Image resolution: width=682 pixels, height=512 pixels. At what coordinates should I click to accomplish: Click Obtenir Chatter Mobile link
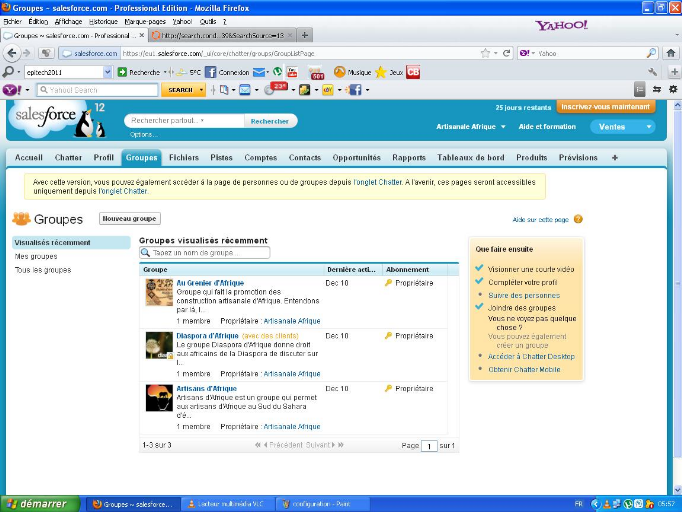[x=524, y=369]
